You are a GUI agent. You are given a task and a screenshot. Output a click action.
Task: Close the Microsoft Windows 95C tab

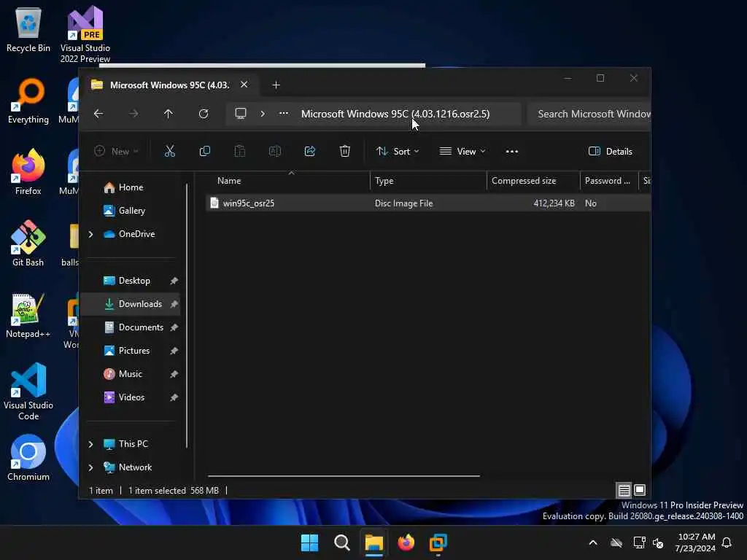[244, 85]
